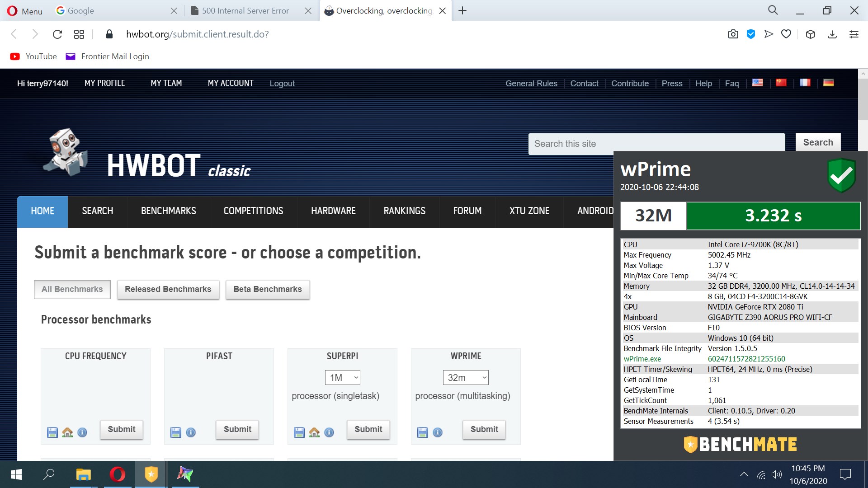This screenshot has width=868, height=488.
Task: Open the extensions cube icon
Action: [811, 34]
